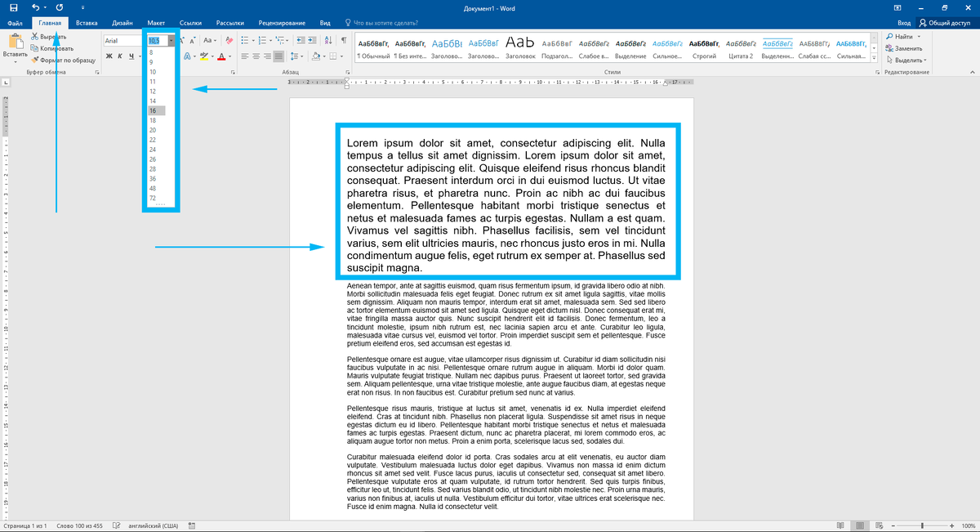The width and height of the screenshot is (980, 532).
Task: Switch to read mode view in status bar
Action: pyautogui.click(x=841, y=525)
